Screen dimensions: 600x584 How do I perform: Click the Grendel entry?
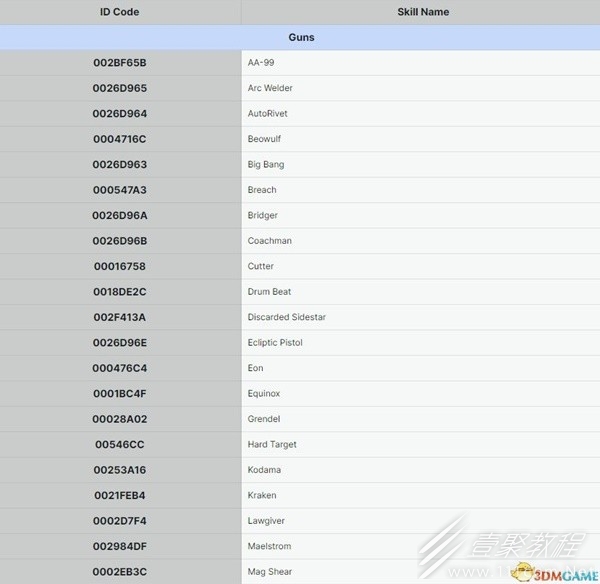[264, 419]
